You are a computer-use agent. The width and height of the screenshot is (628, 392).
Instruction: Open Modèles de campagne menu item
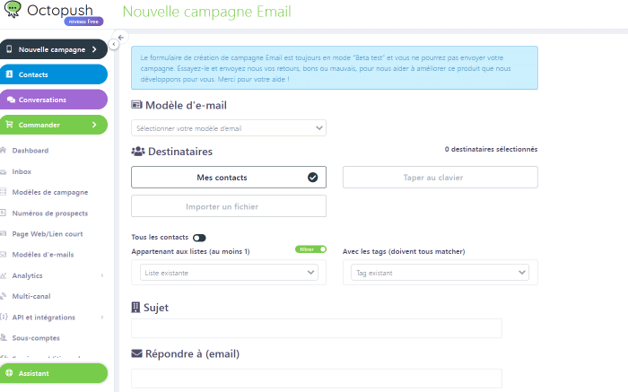coord(50,192)
